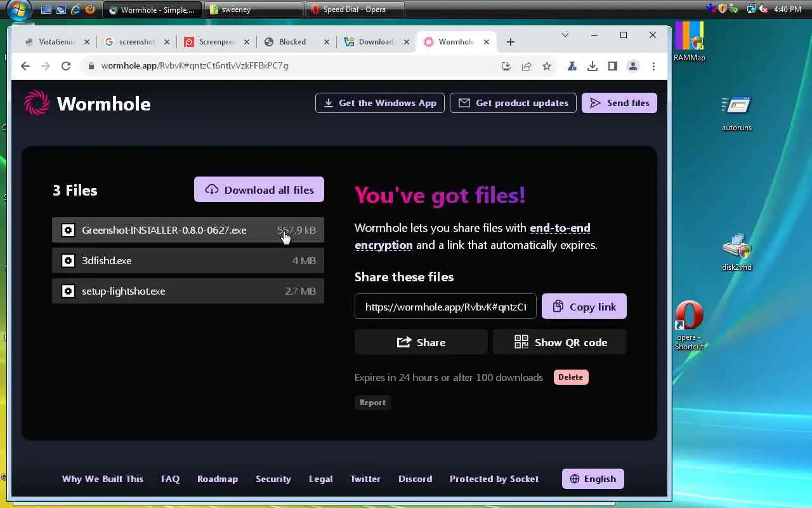This screenshot has height=508, width=812.
Task: Select the setup-lightshot.exe file row
Action: pos(188,291)
